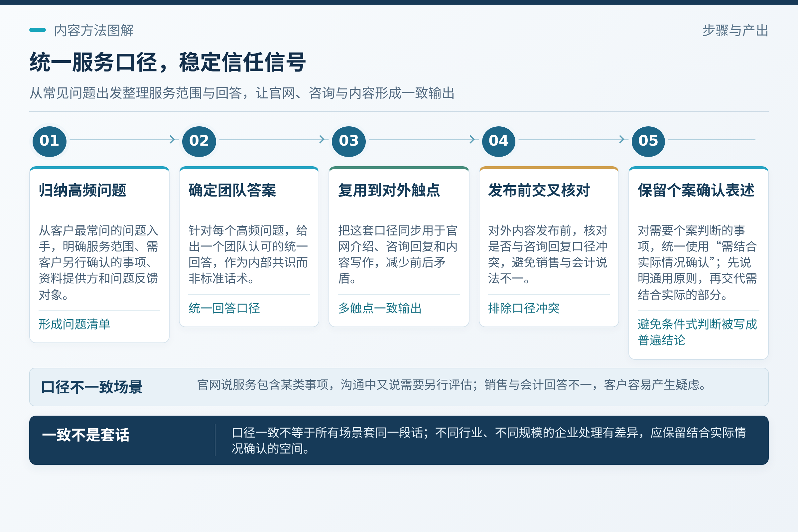Click the main title 统一服务口径，稳定信任信号

(x=168, y=63)
